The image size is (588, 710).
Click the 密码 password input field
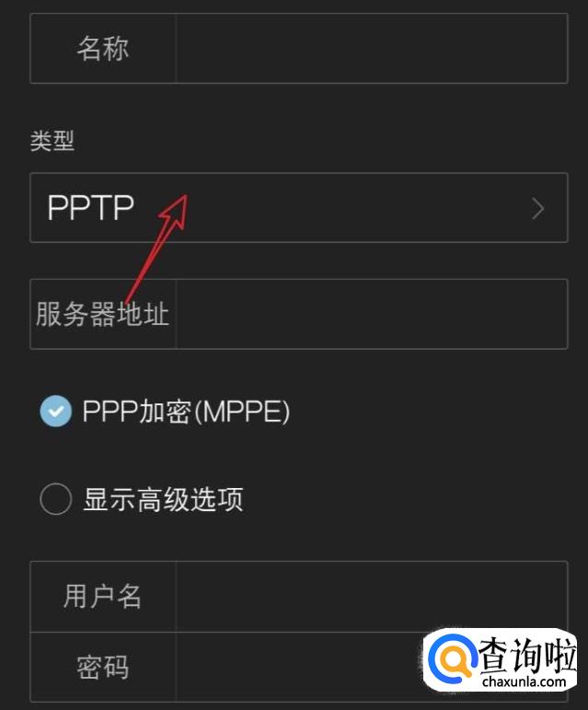[x=298, y=667]
